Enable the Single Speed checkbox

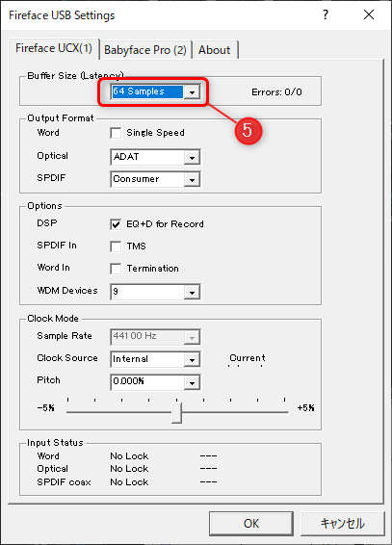coord(116,133)
